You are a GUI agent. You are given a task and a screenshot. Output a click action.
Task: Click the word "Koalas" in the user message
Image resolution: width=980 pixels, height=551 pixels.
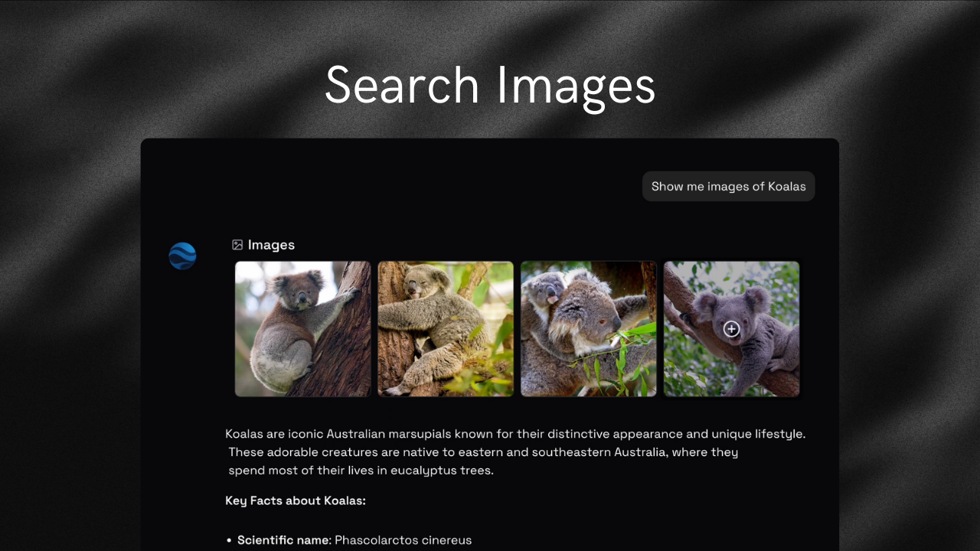click(x=786, y=187)
